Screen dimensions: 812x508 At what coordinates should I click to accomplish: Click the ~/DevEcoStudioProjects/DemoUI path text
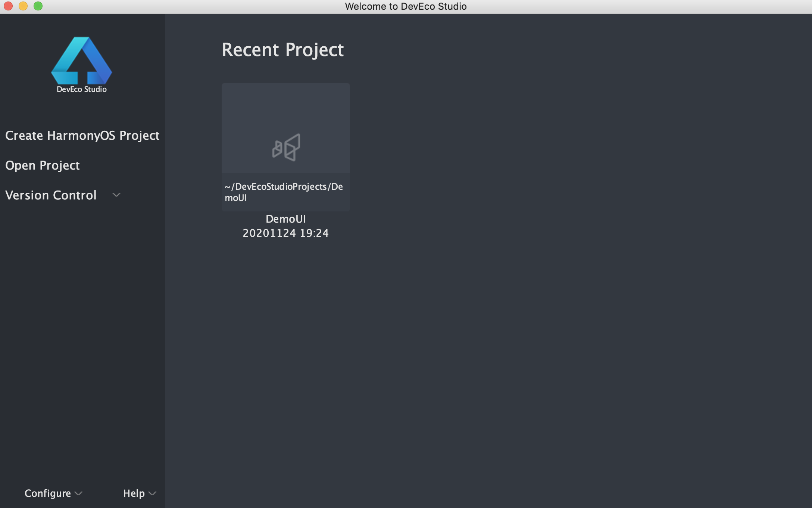click(x=284, y=192)
